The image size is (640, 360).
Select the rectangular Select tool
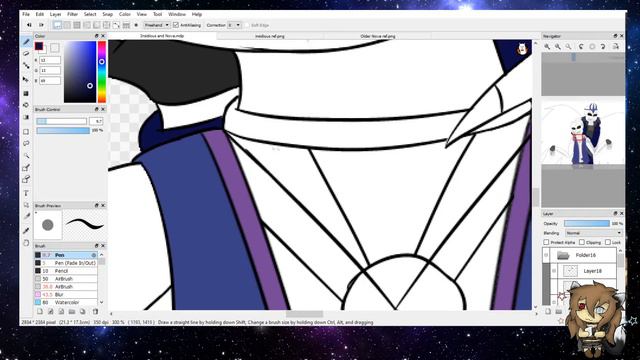(x=26, y=131)
